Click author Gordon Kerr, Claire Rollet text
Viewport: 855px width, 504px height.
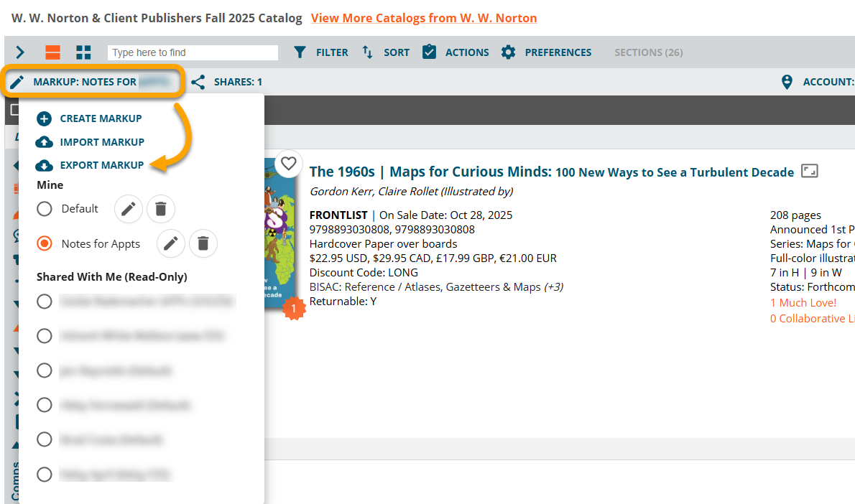pos(411,191)
